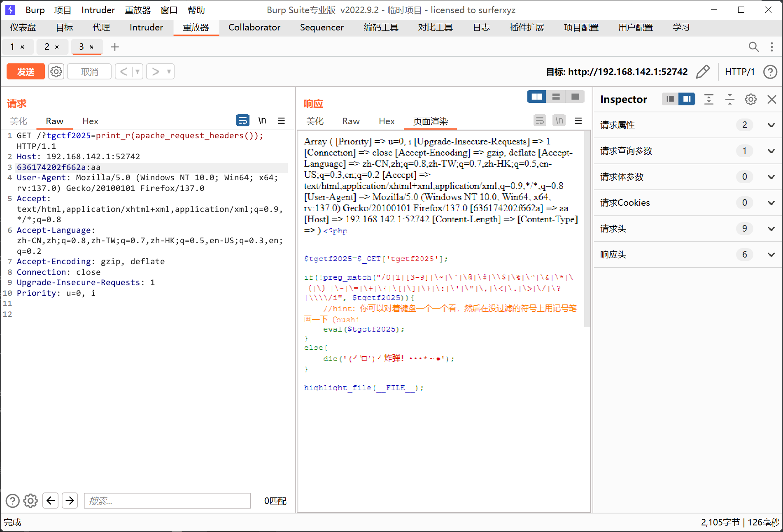Switch to the 代理 (Proxy) tab
Viewport: 783px width, 532px height.
[x=101, y=27]
